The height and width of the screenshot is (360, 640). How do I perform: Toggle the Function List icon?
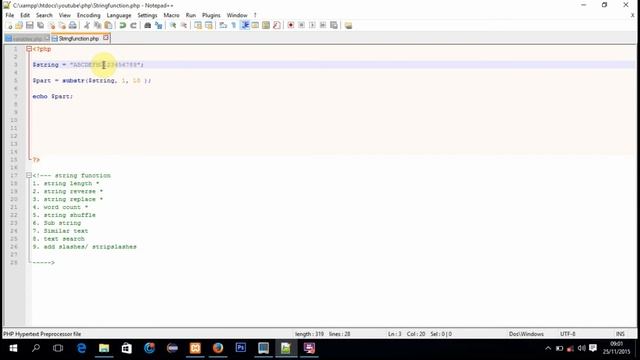[277, 26]
